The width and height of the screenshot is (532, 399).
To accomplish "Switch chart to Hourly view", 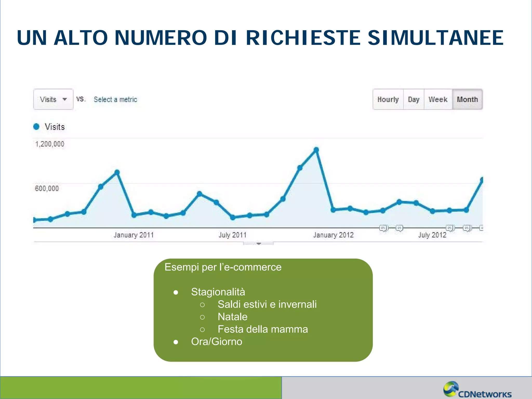I will click(x=388, y=99).
